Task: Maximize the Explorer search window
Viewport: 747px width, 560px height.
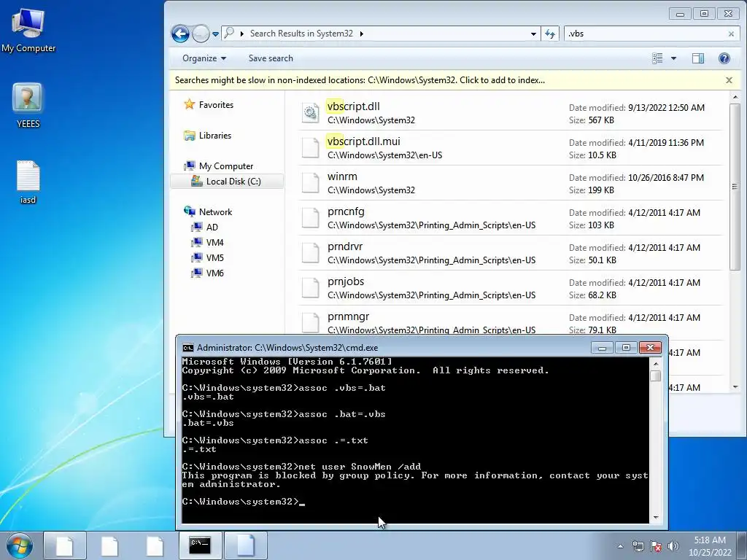Action: coord(704,14)
